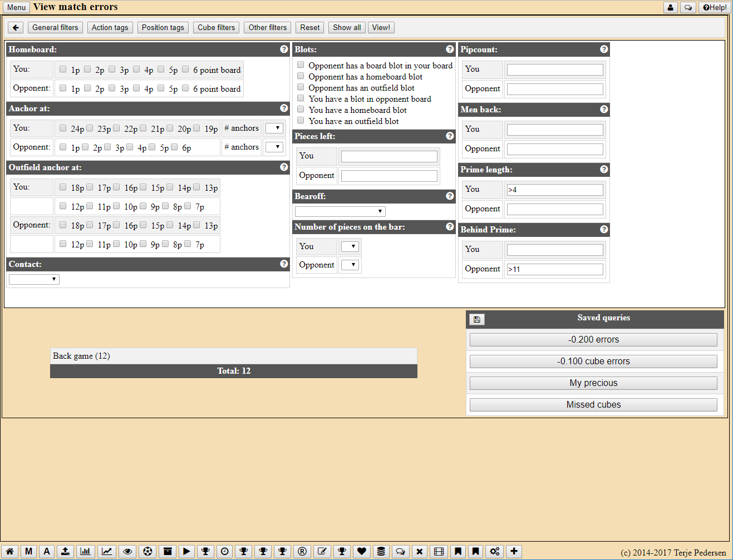The height and width of the screenshot is (560, 733).
Task: Open help for the Blots section
Action: (450, 49)
